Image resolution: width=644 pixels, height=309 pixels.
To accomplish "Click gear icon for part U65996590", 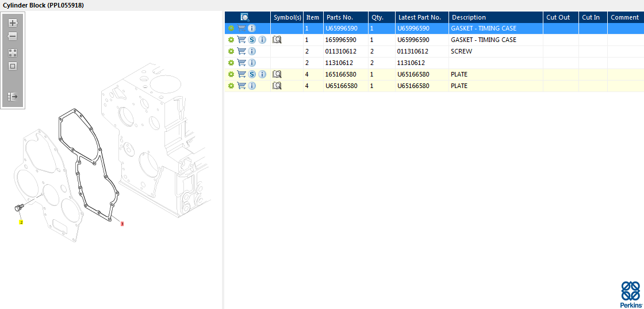I will point(231,28).
